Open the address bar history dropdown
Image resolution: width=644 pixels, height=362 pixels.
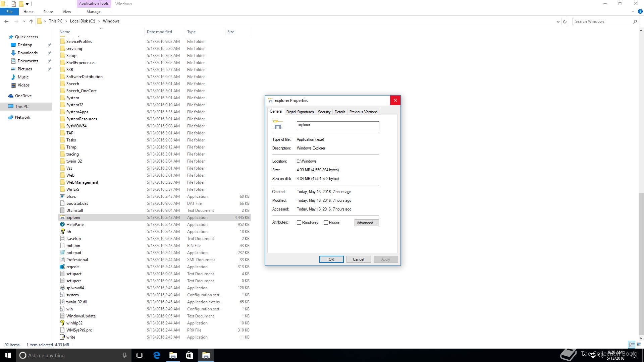[x=558, y=21]
